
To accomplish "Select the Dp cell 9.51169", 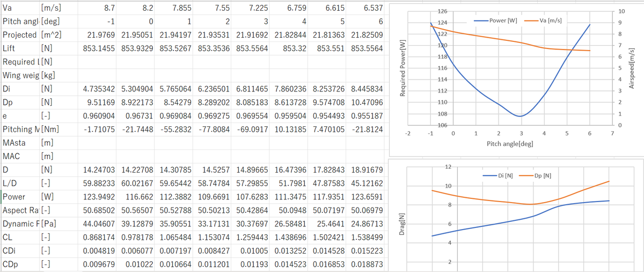I will [98, 102].
